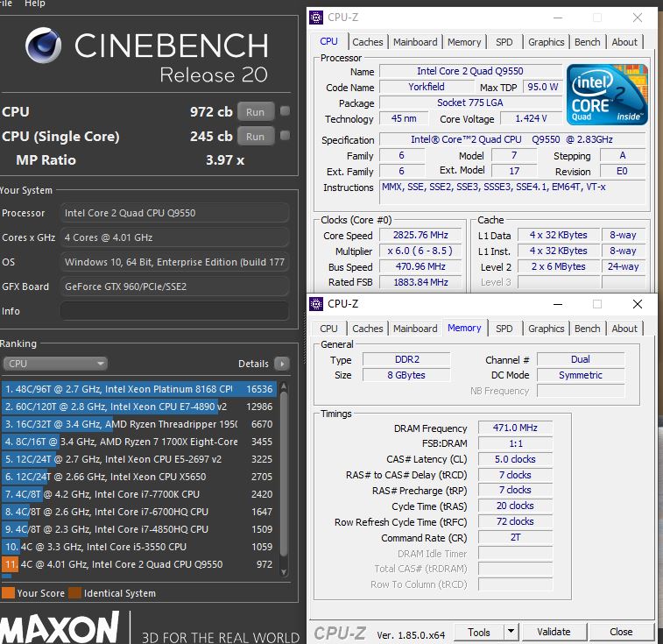Screen dimensions: 663x644
Task: Open Mainboard tab in lower CPU-Z window
Action: 415,329
